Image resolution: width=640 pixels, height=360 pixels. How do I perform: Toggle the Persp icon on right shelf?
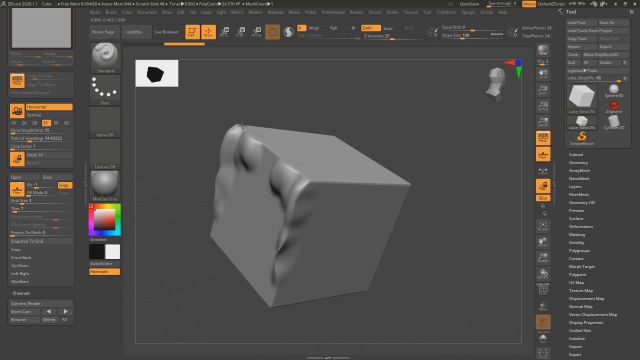click(543, 138)
